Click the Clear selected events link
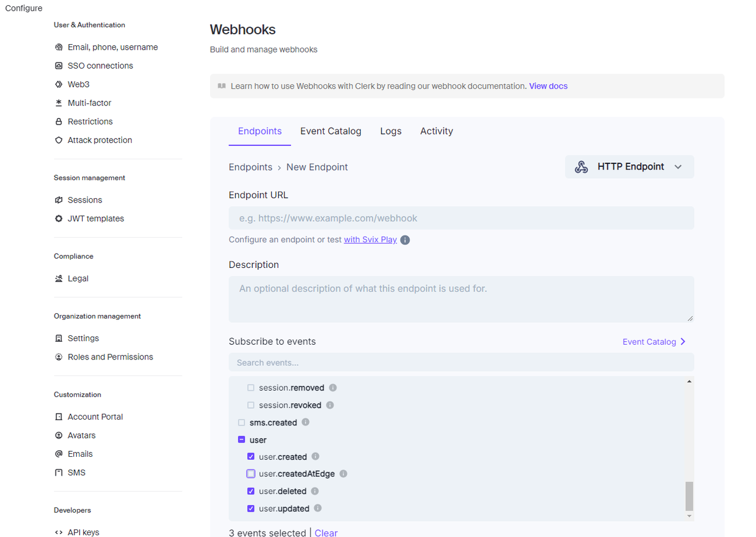 [326, 532]
